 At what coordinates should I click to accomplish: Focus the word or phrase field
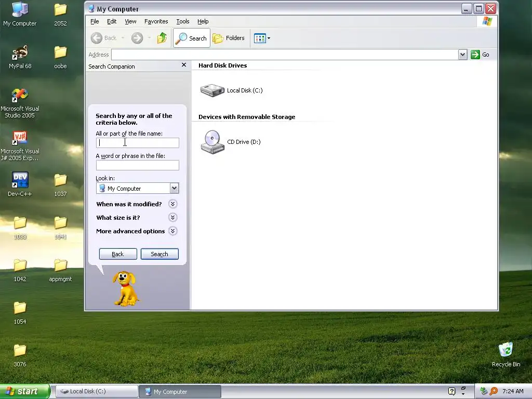tap(137, 165)
